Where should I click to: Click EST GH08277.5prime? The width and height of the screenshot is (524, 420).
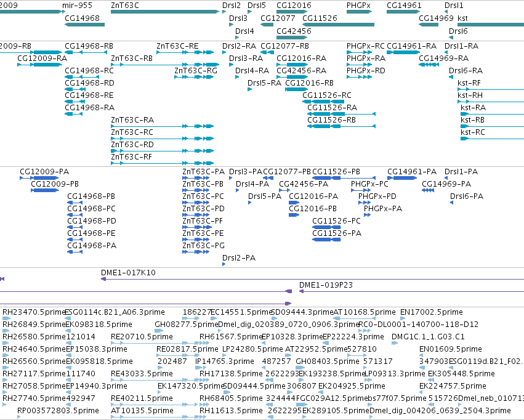[x=159, y=331]
